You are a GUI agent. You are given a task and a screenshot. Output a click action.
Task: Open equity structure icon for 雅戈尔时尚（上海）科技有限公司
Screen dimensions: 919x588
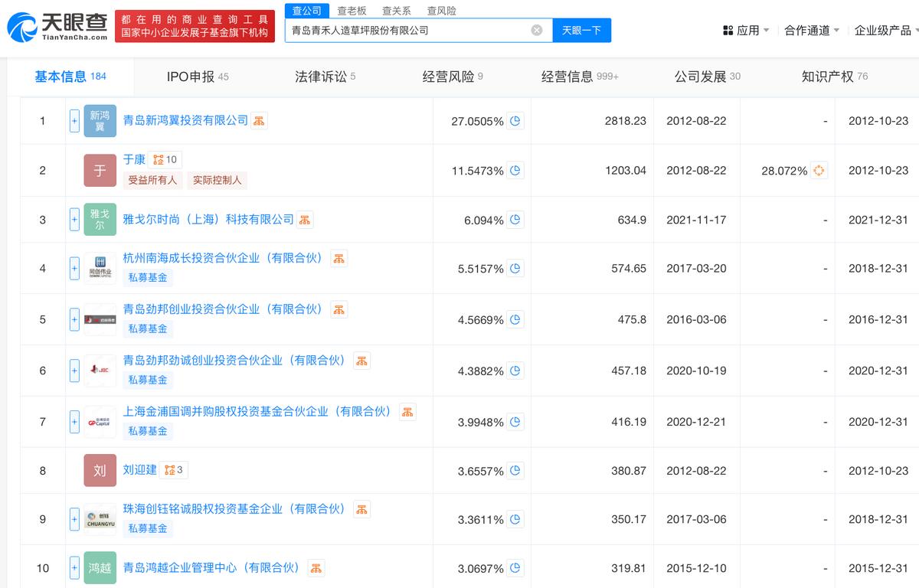click(x=305, y=220)
